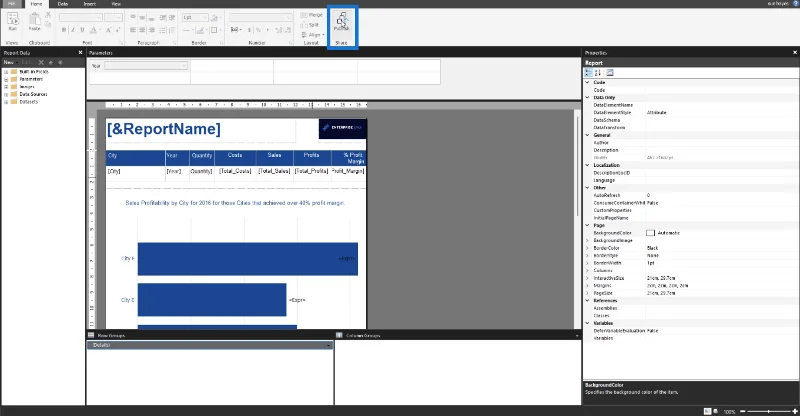Decrease font size with shrink icon

(x=117, y=30)
